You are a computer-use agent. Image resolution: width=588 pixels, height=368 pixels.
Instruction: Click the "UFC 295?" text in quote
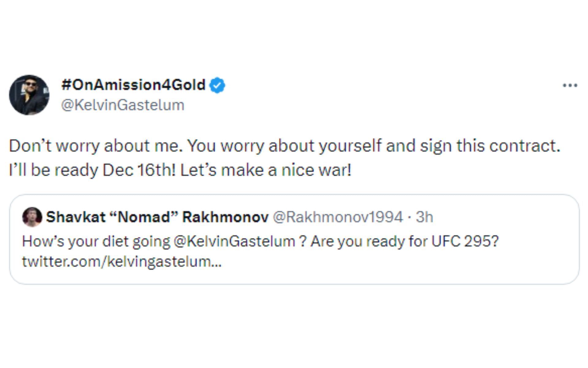coord(465,241)
